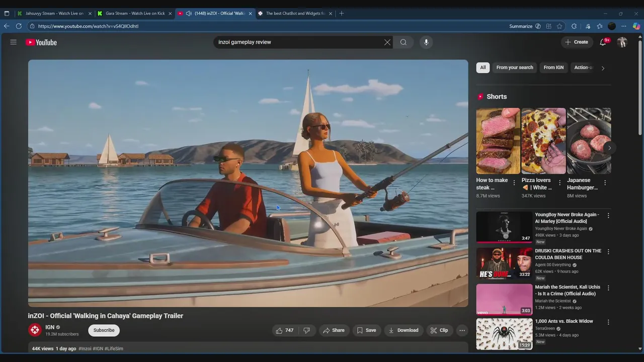Open options for Mariah the Scientist video
This screenshot has height=362, width=644.
[x=608, y=288]
